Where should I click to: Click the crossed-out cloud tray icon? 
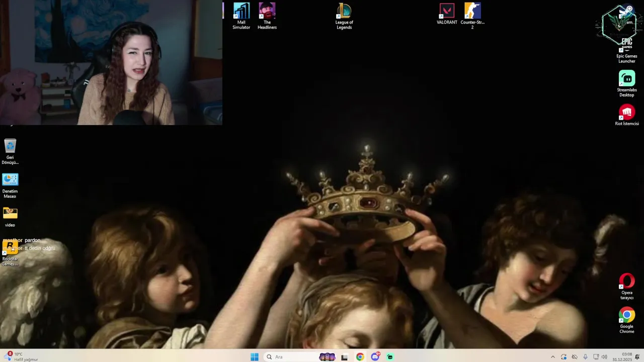(574, 357)
